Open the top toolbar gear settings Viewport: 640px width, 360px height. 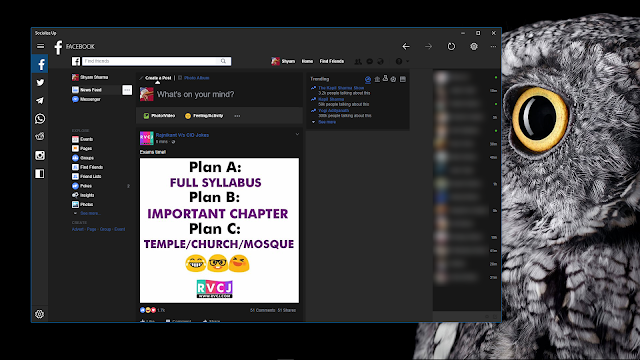(473, 47)
